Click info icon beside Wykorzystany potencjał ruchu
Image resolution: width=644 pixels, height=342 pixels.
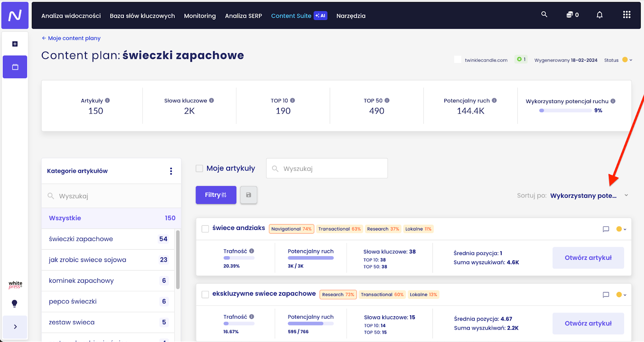[x=613, y=101]
